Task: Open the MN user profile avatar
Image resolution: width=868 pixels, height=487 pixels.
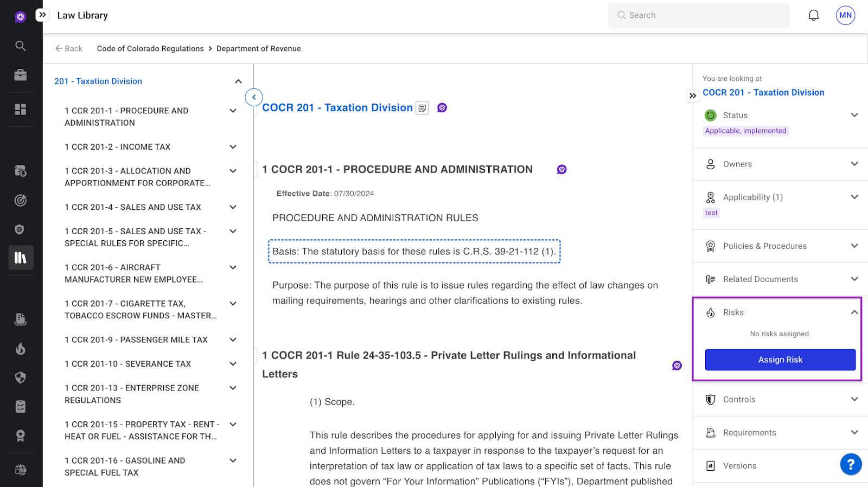Action: (845, 15)
